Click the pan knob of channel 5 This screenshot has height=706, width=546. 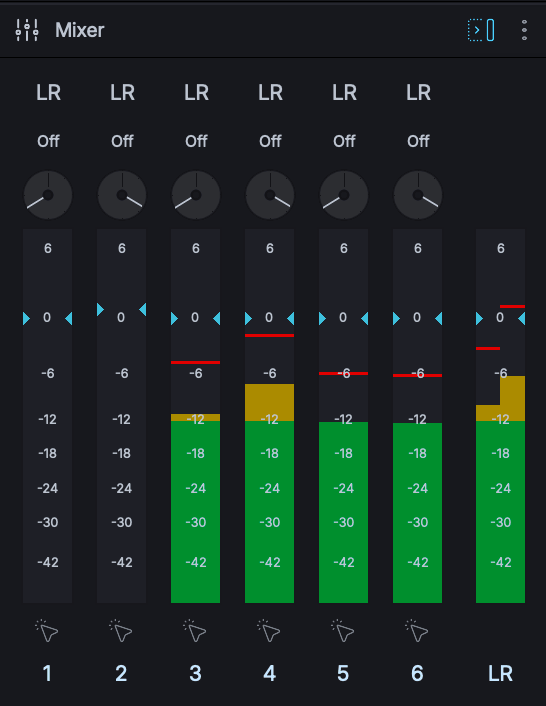coord(343,195)
